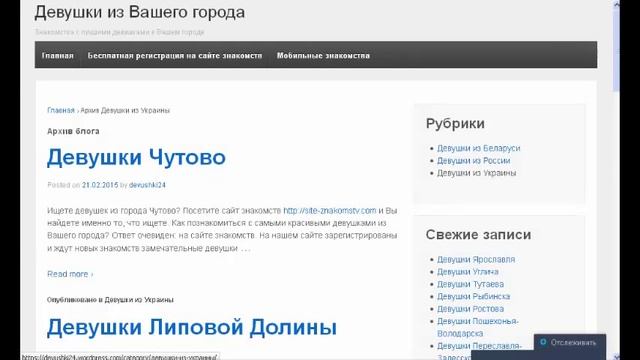Click the Главная breadcrumb link
Screen dimensions: 640x360
point(61,110)
